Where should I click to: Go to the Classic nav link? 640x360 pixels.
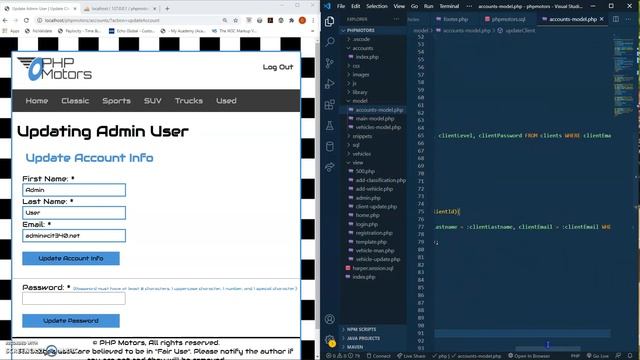75,100
